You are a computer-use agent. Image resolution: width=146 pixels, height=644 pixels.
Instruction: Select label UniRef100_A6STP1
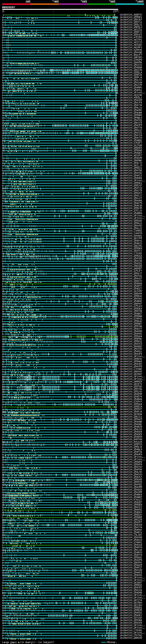coord(131,40)
